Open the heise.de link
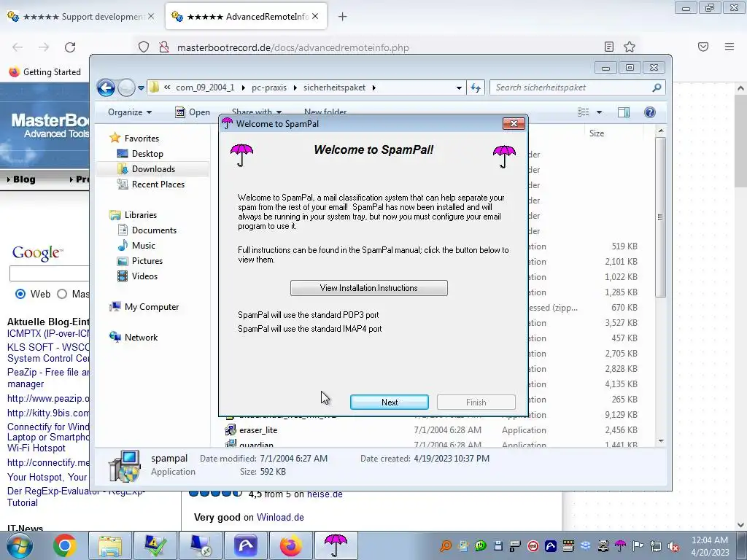 click(325, 494)
